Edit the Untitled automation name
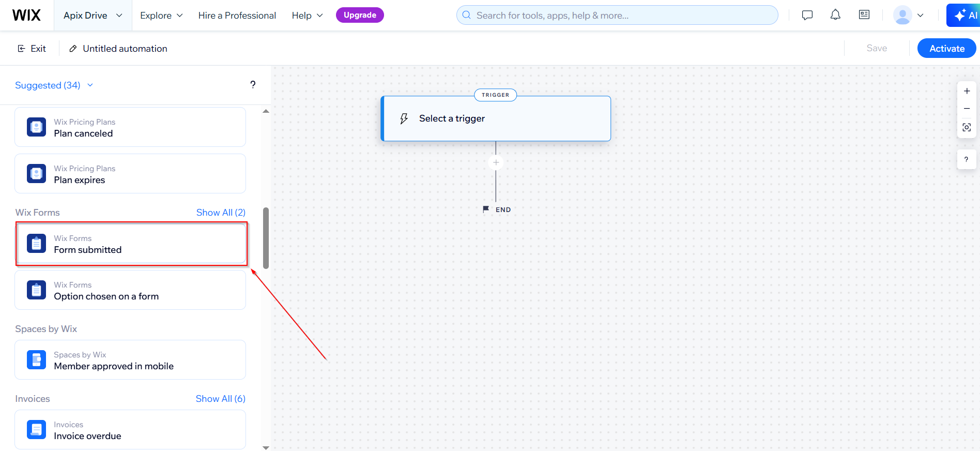Viewport: 980px width, 451px height. [x=125, y=48]
